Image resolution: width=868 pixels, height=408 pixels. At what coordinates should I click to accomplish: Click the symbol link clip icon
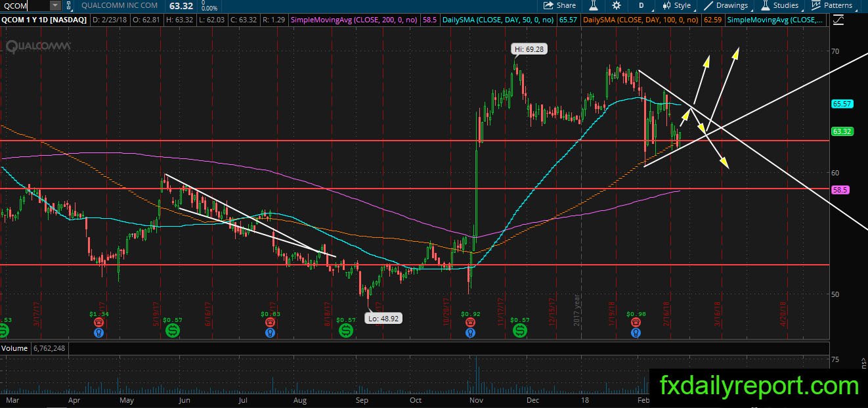pos(68,5)
